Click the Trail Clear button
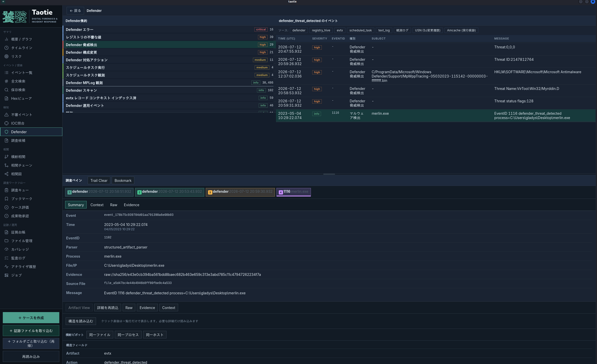 99,181
